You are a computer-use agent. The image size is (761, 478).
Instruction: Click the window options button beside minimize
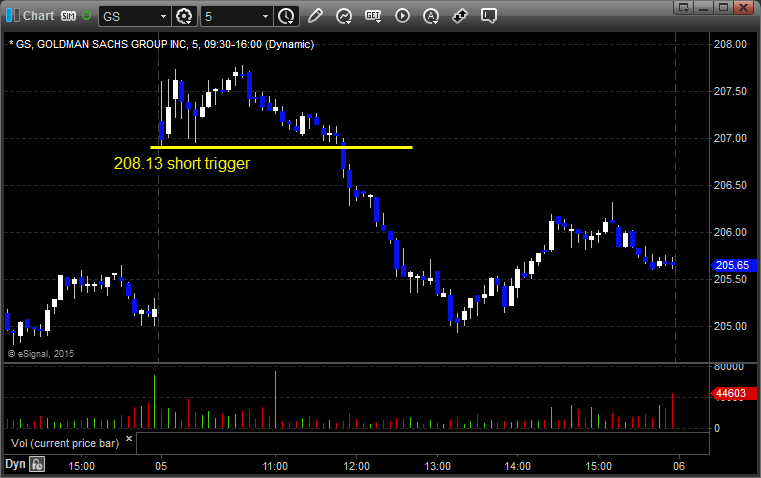pyautogui.click(x=684, y=7)
